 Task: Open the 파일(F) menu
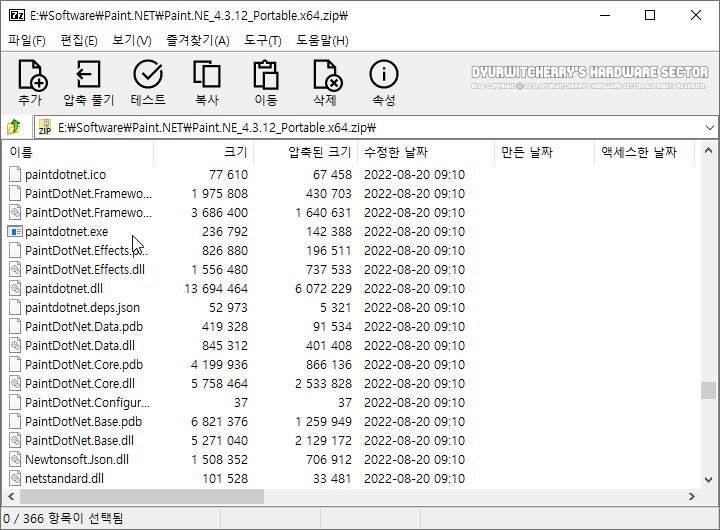27,40
